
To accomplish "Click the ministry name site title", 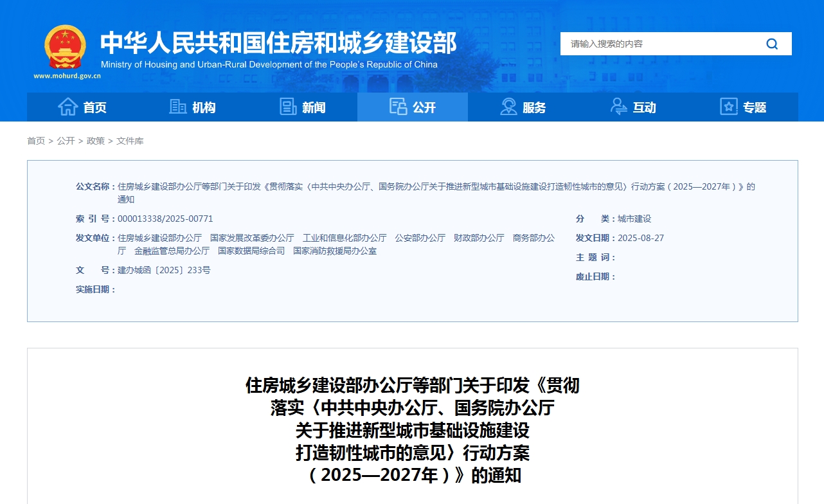I will click(278, 43).
